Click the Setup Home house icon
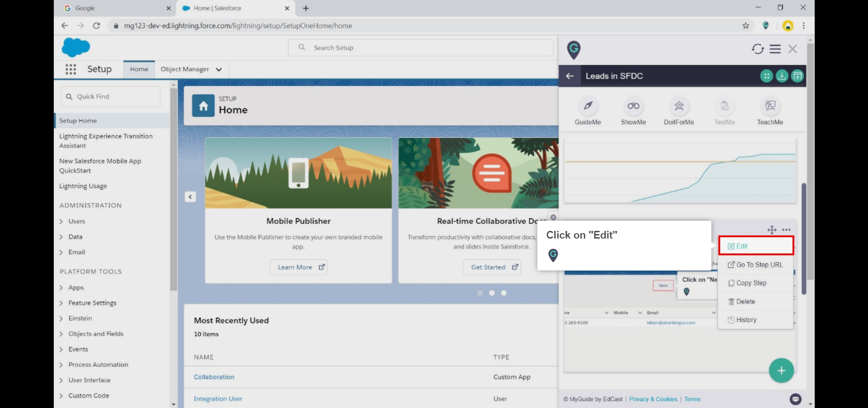The width and height of the screenshot is (868, 408). coord(203,106)
